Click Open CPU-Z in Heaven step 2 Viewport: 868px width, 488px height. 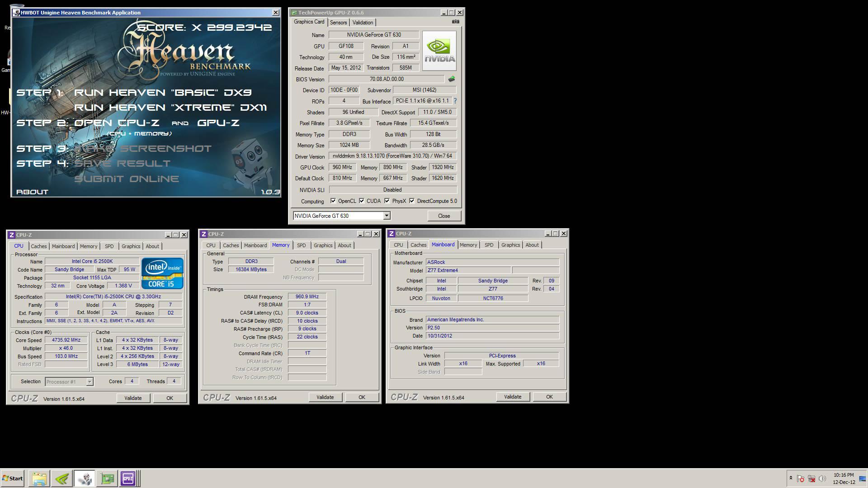[117, 123]
